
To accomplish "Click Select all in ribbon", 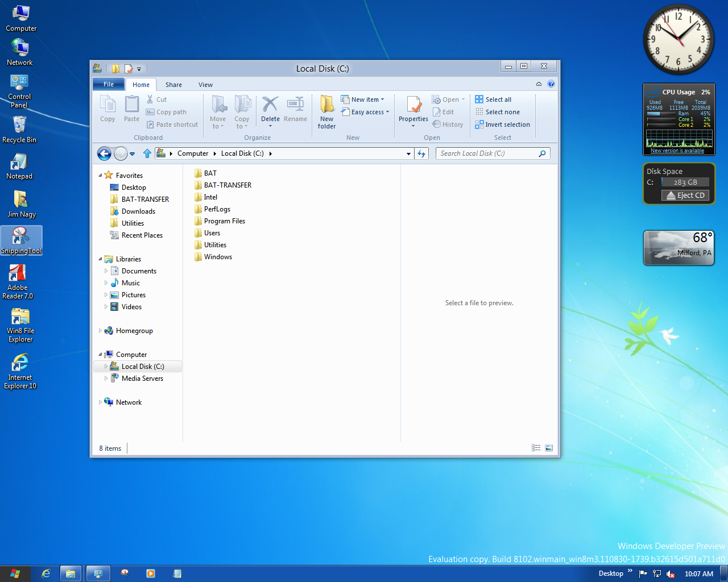I will [493, 99].
